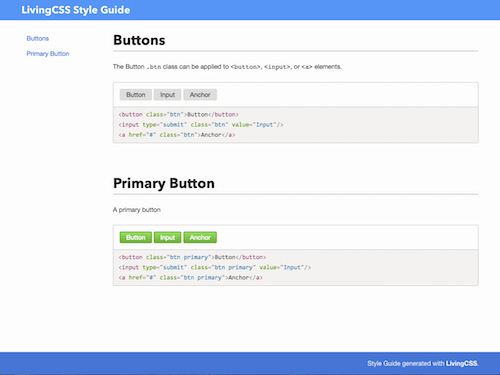
Task: Click the green primary Anchor button
Action: (x=200, y=237)
